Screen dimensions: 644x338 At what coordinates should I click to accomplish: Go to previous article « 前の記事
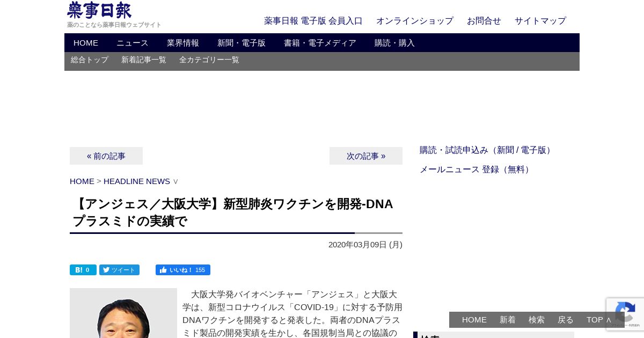tap(106, 156)
